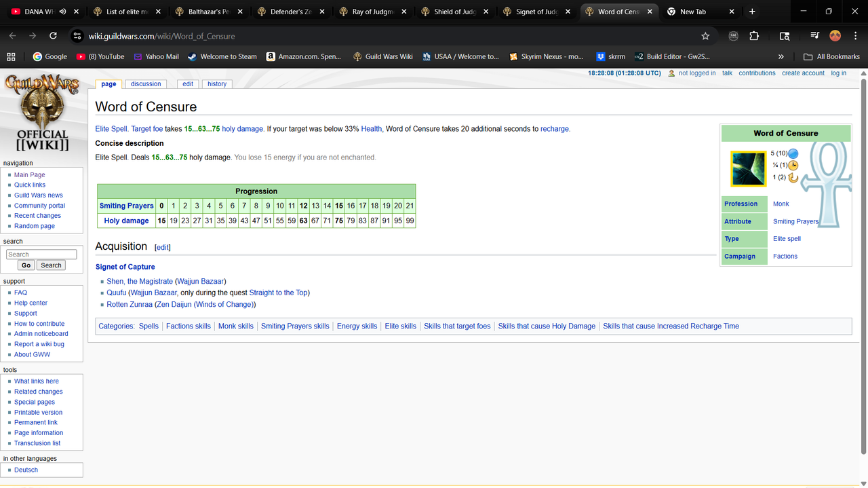This screenshot has width=868, height=488.
Task: Open the Report a wiki bug link
Action: pos(39,344)
